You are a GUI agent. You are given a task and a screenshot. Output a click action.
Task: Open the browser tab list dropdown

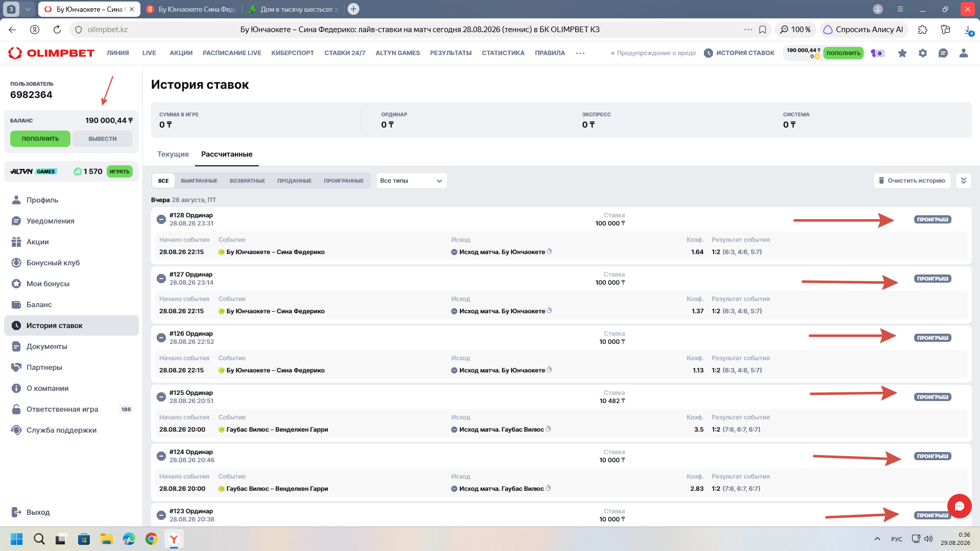click(28, 9)
